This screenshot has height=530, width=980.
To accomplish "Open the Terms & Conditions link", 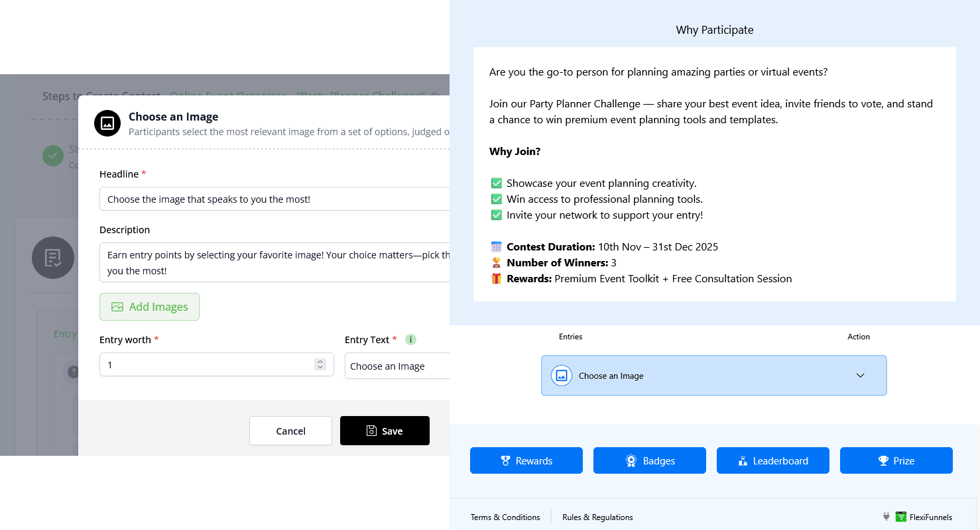I will click(x=505, y=517).
